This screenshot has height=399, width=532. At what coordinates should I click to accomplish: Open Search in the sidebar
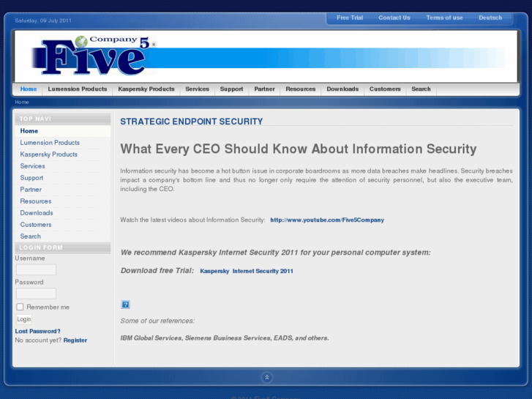pyautogui.click(x=63, y=236)
